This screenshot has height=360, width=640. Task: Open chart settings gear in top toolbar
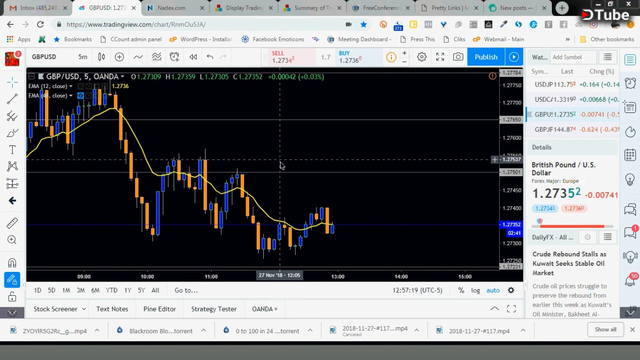click(422, 57)
